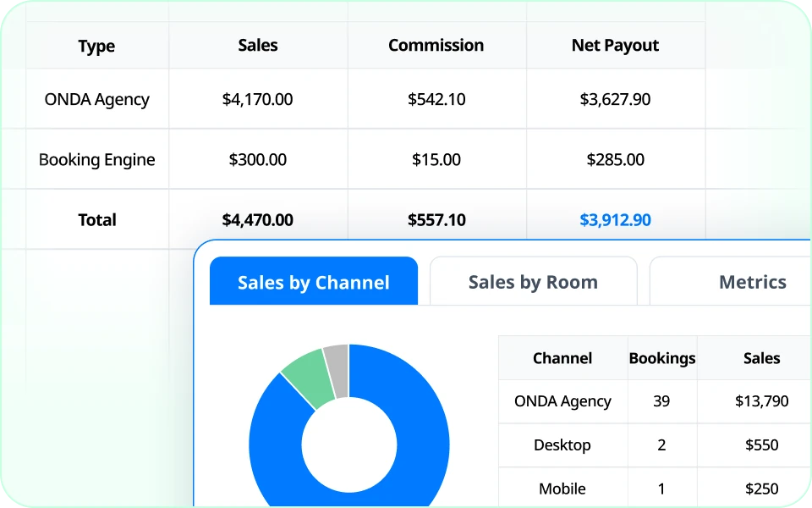Click the Sales header in channel table
The height and width of the screenshot is (508, 812).
coord(762,358)
